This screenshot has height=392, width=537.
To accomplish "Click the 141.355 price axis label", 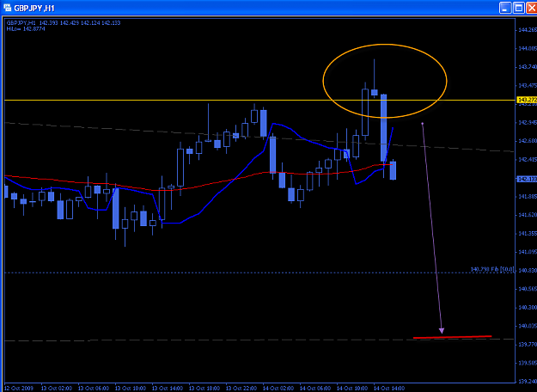I will pos(528,233).
